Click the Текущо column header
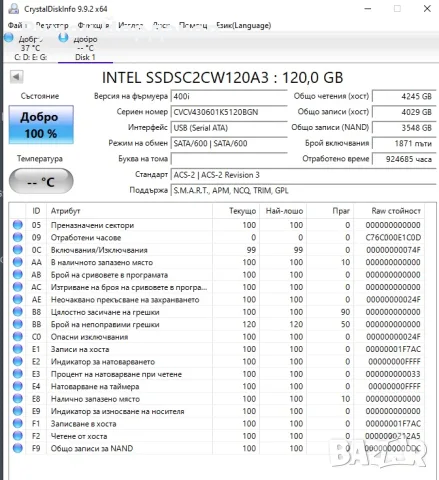Screen dimensions: 439x480 coord(236,211)
